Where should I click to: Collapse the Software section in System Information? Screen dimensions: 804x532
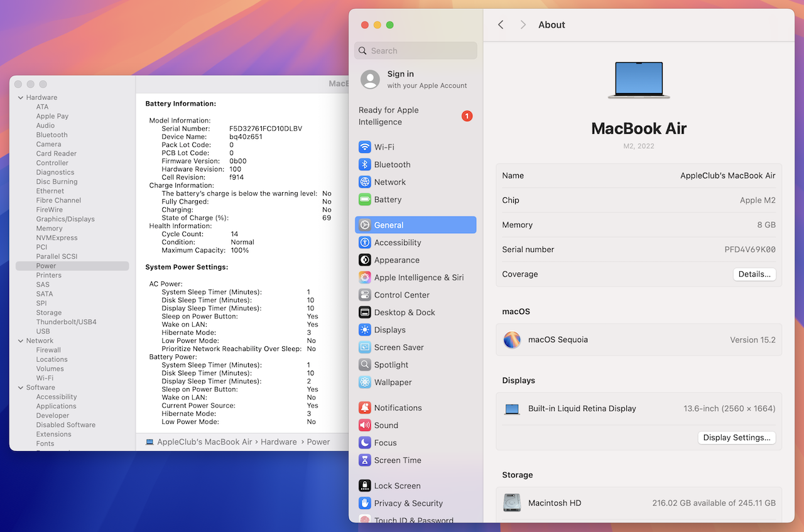pyautogui.click(x=21, y=388)
